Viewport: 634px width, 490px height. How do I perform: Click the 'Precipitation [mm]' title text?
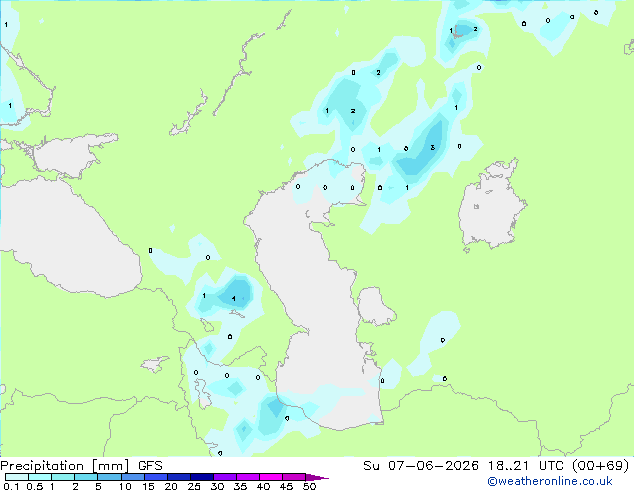click(x=65, y=466)
